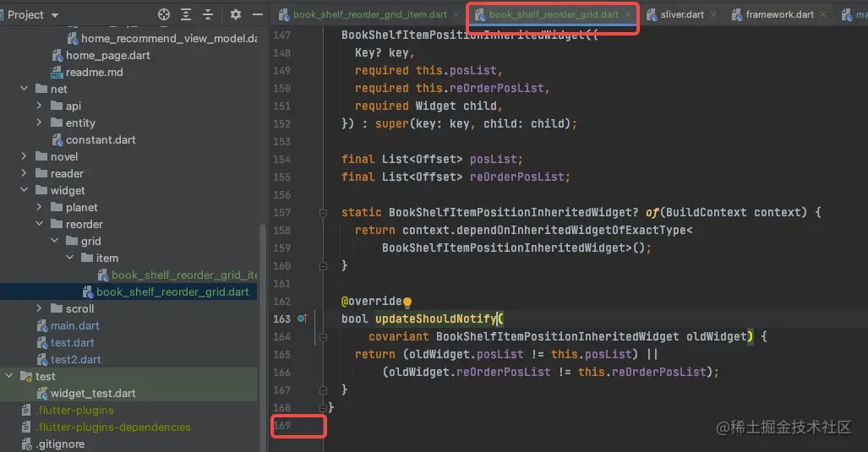
Task: Click reOrderPosList field on line 155
Action: 517,177
